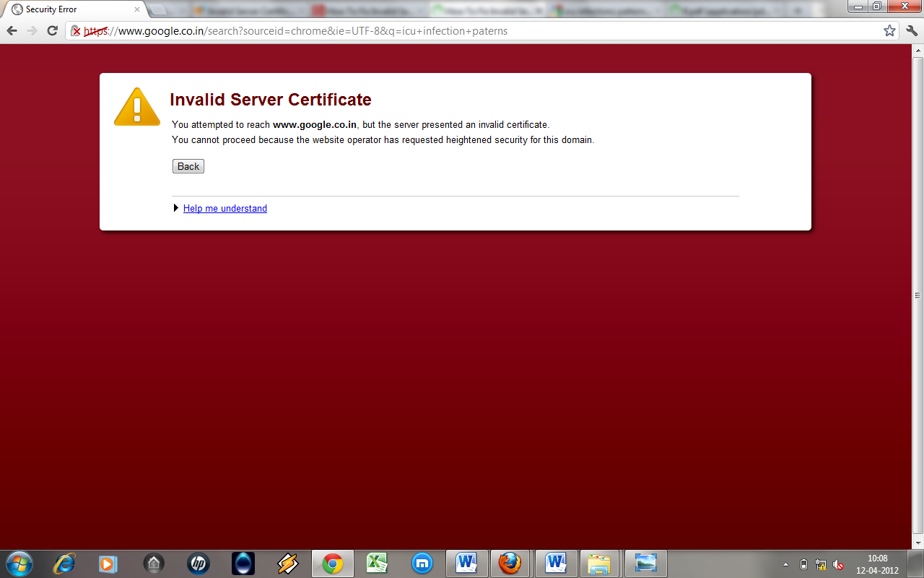Screen dimensions: 924x578
Task: Launch Internet Explorer from the taskbar
Action: coord(64,563)
